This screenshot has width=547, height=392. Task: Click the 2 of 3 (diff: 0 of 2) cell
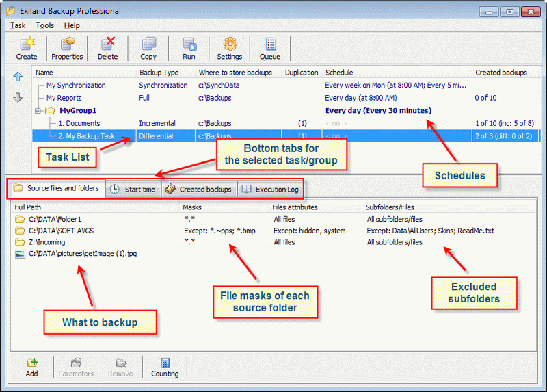click(x=504, y=135)
